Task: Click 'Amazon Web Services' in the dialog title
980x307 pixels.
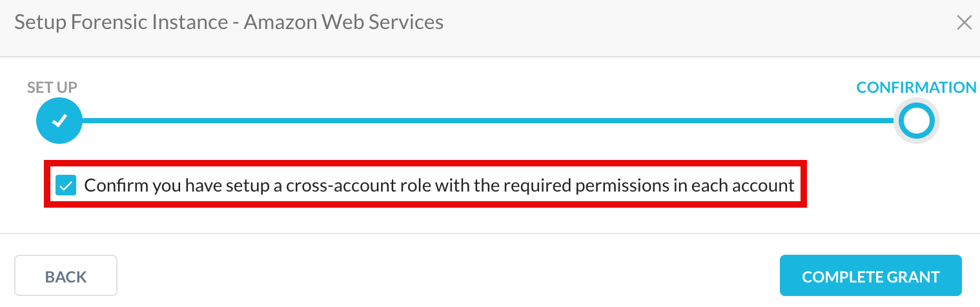Action: 343,23
